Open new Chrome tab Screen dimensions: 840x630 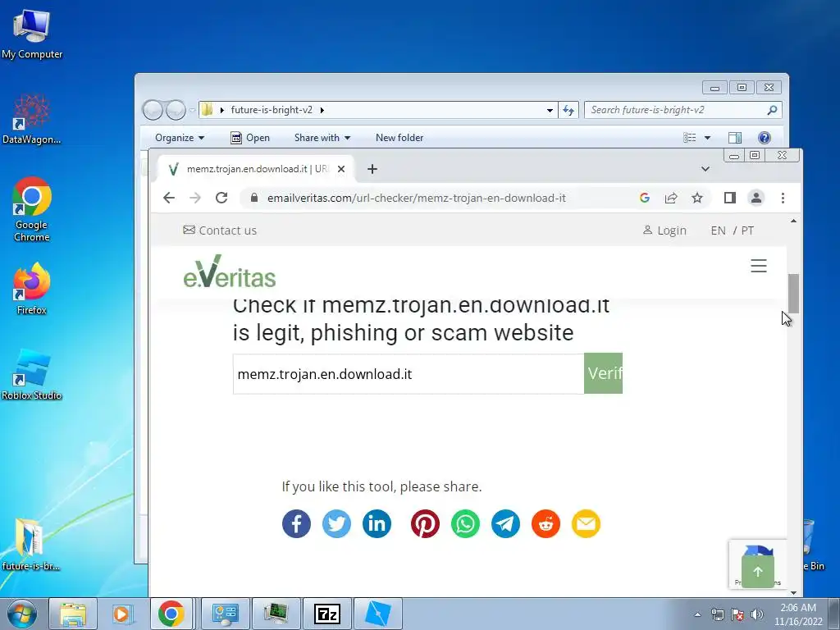point(372,169)
